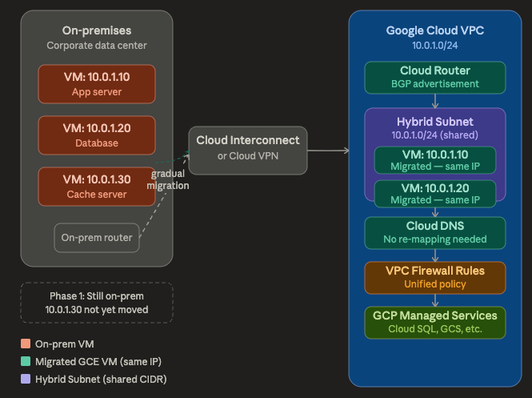
Task: Click the 'BGP advertisement' text
Action: click(435, 84)
